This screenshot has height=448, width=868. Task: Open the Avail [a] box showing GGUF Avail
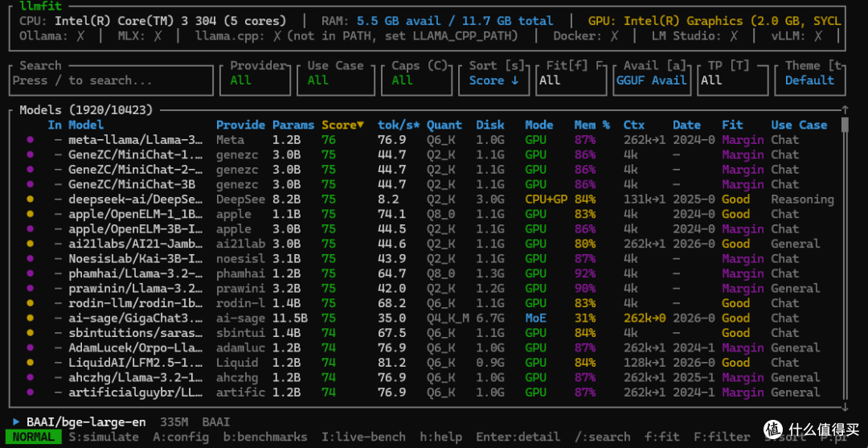pyautogui.click(x=653, y=80)
